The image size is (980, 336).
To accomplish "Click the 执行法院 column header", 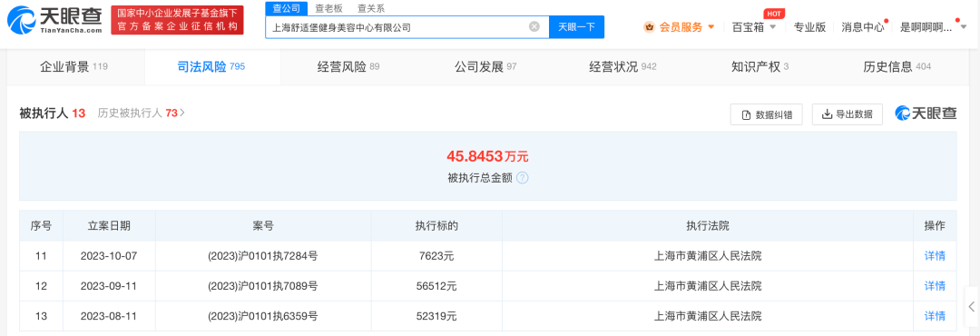I will pos(708,226).
